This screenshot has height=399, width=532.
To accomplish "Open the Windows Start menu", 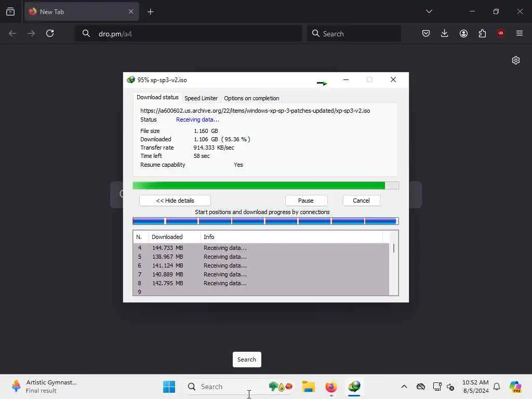I will coord(169,387).
